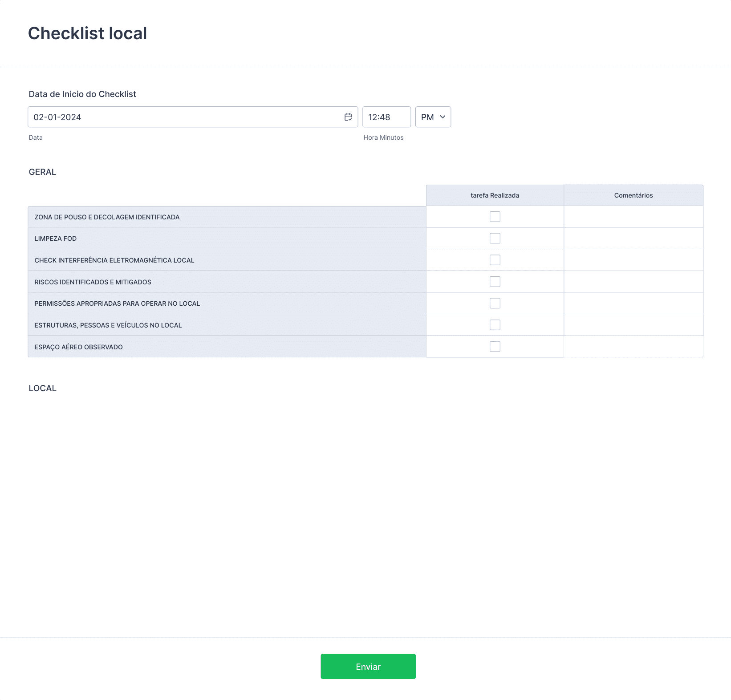Click the time field showing 12:48
The image size is (731, 700).
(x=386, y=117)
